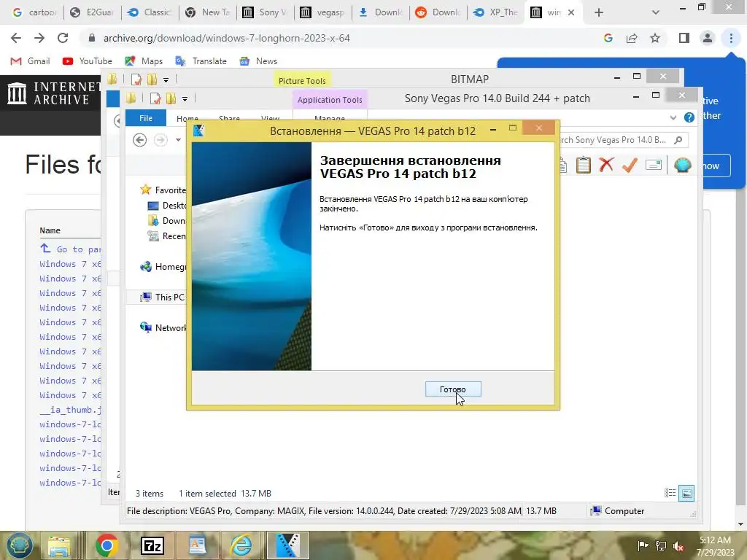
Task: Open Picture Tools tab in BITMAP window
Action: point(302,80)
